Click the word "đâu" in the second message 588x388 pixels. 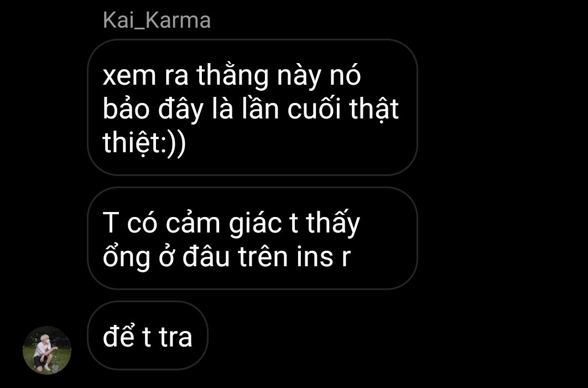click(206, 256)
